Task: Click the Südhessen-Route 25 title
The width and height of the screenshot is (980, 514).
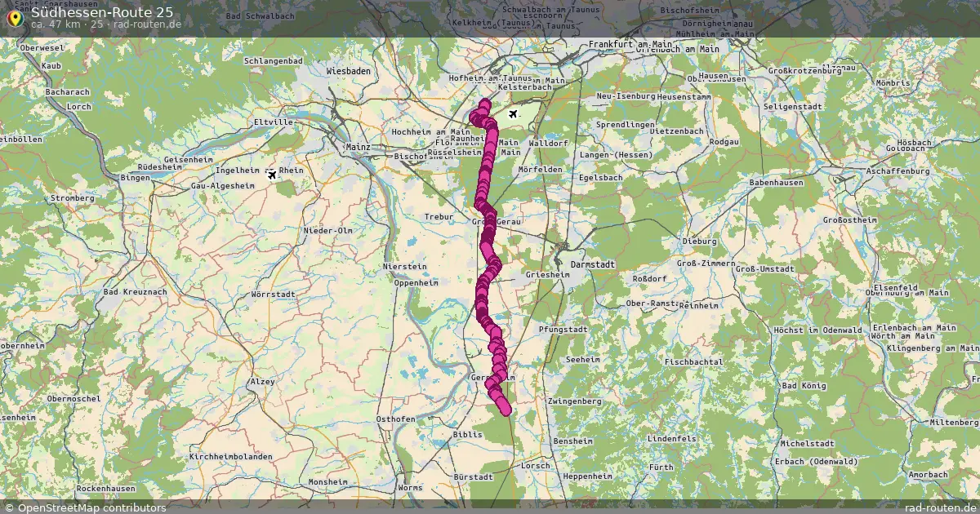Action: tap(102, 11)
